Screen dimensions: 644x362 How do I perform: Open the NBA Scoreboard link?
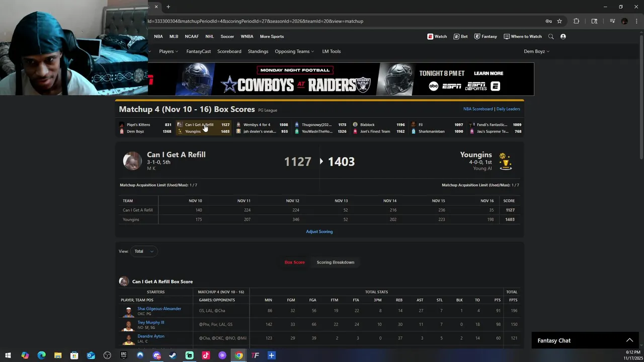478,109
